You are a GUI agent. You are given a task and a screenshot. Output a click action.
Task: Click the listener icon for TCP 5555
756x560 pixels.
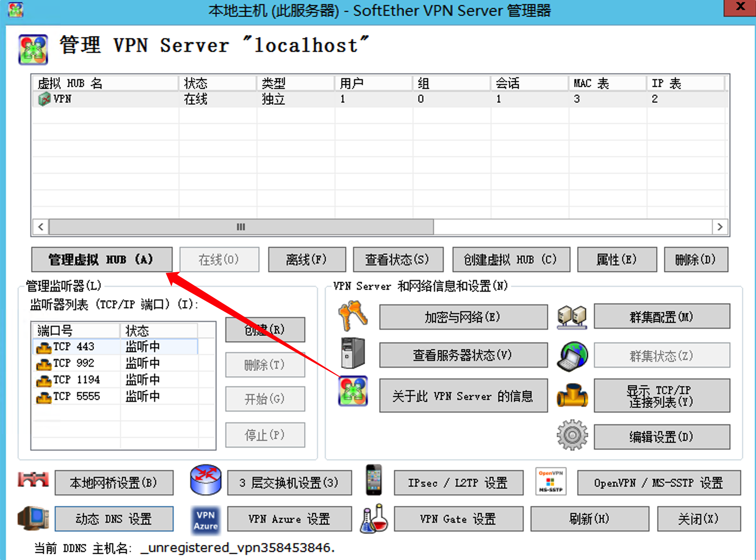click(44, 397)
